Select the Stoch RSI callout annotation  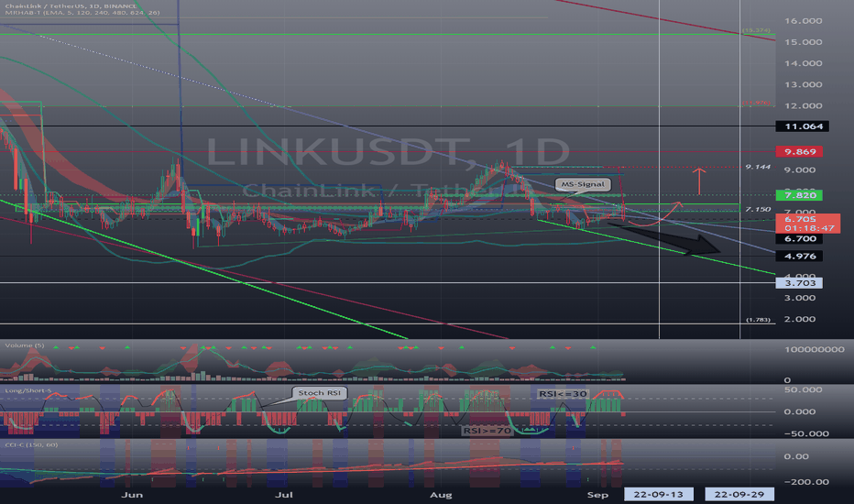tap(320, 393)
